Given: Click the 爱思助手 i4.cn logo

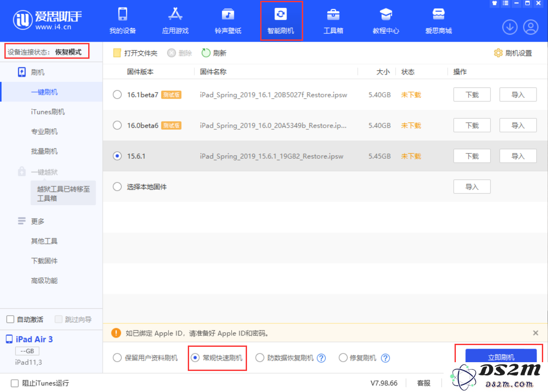Looking at the screenshot, I should point(48,20).
